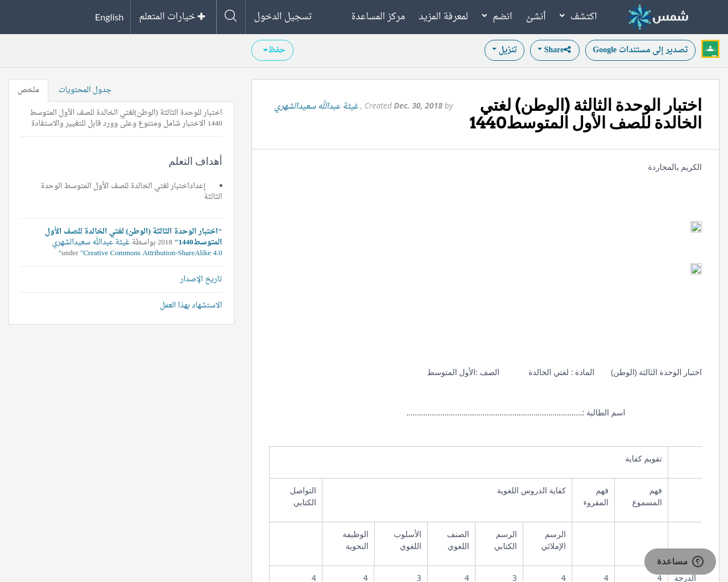
Task: Expand the اكتشف dropdown menu
Action: [x=578, y=16]
